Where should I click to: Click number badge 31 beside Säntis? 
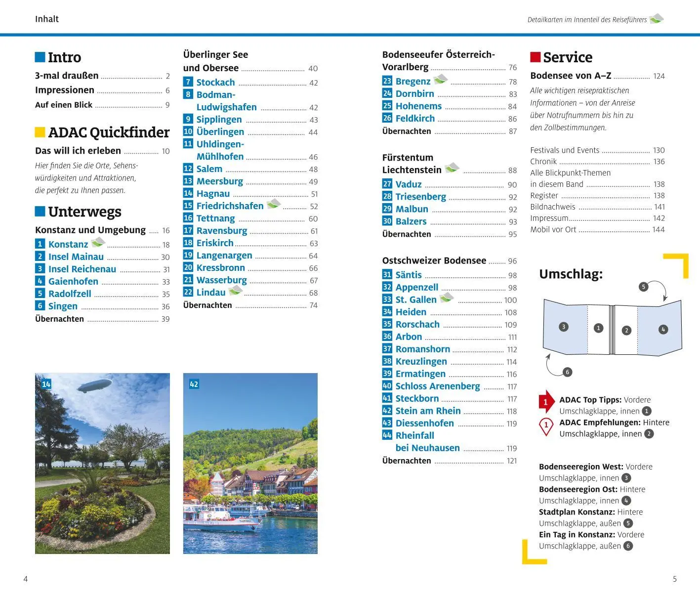[387, 275]
